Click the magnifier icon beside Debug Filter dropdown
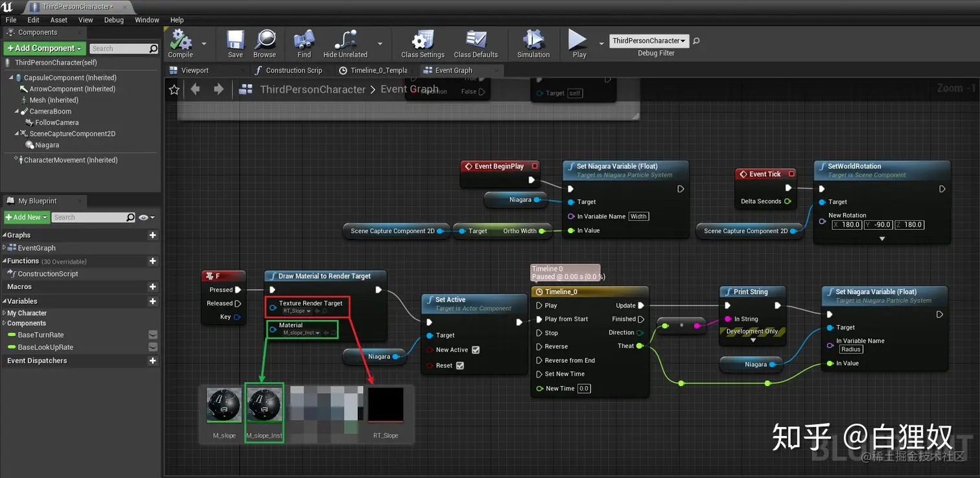This screenshot has width=980, height=478. pos(697,41)
